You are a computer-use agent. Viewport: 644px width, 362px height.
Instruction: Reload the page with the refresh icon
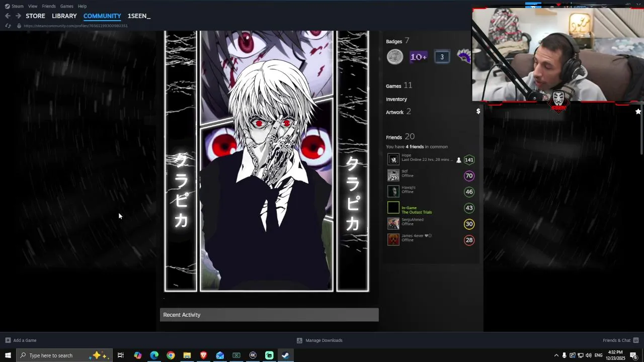click(x=8, y=26)
